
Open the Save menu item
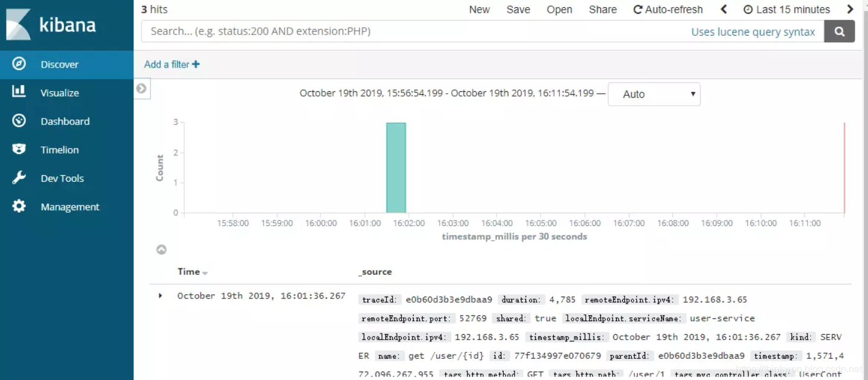tap(518, 10)
